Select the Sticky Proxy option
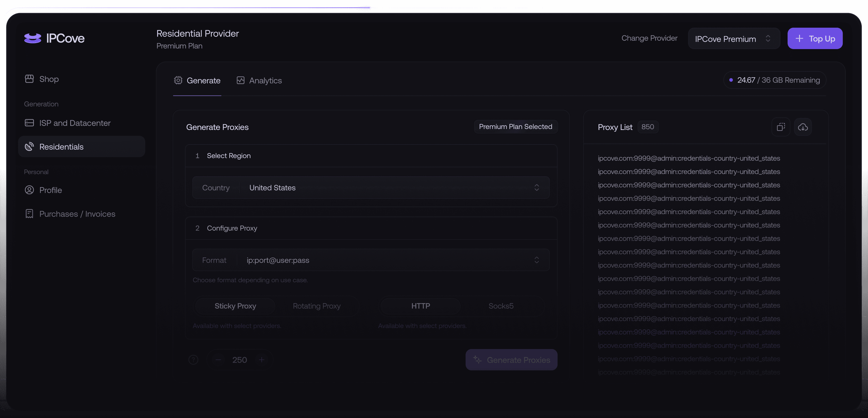868x418 pixels. point(235,306)
